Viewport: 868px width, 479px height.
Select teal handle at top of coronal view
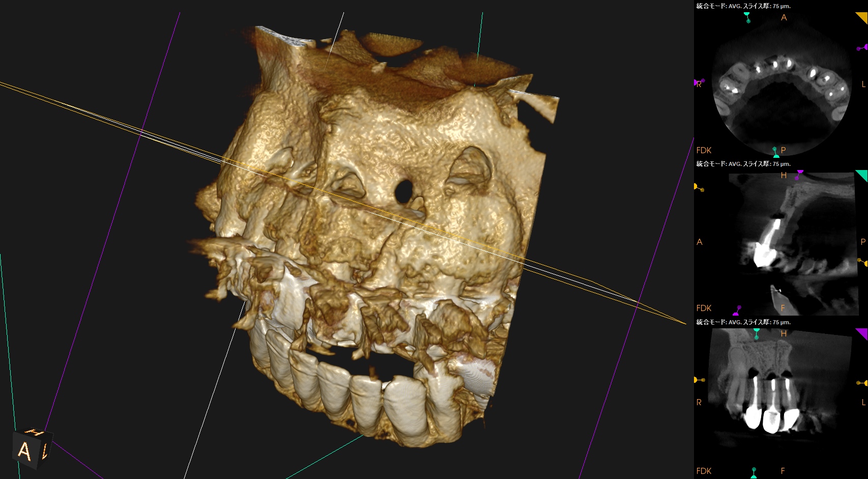(x=757, y=333)
